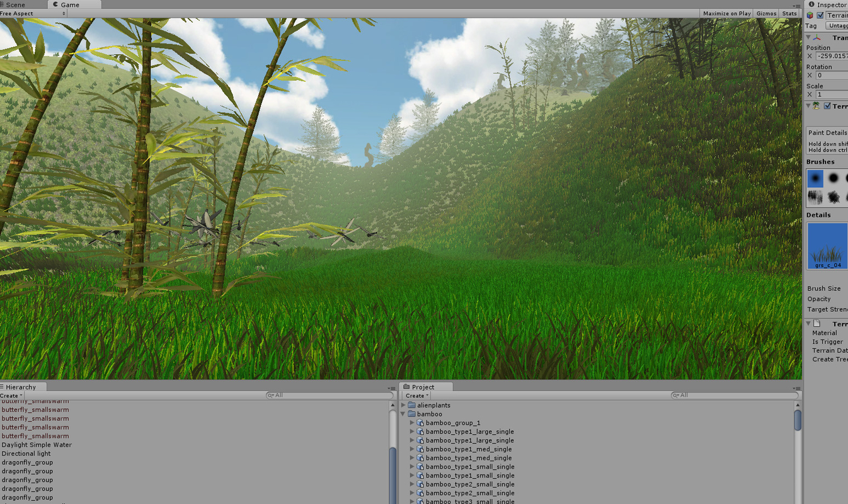Toggle Is Trigger on the Terrain Collider

[847, 341]
